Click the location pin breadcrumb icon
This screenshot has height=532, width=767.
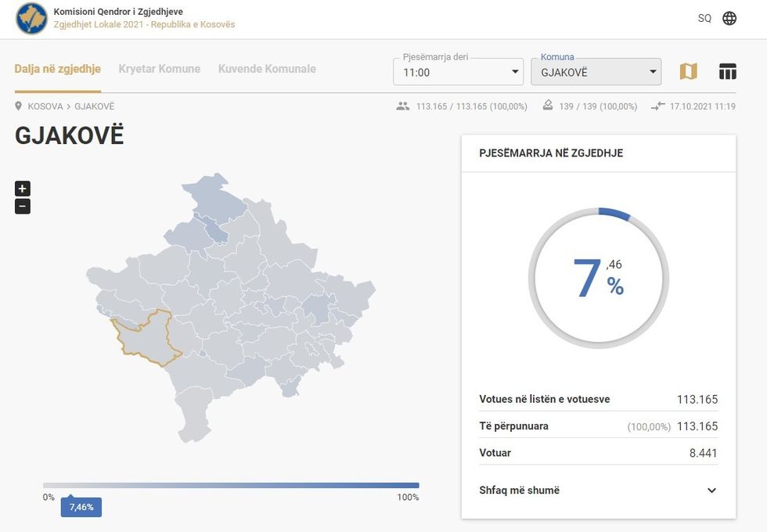[19, 106]
